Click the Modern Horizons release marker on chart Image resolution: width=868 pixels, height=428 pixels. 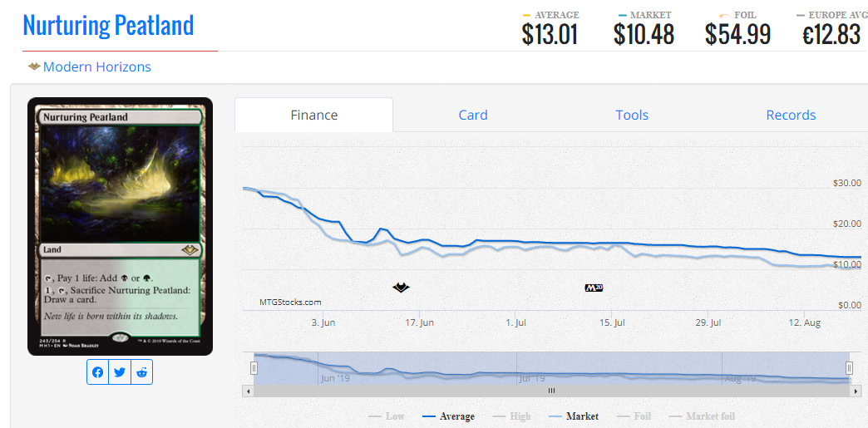401,288
